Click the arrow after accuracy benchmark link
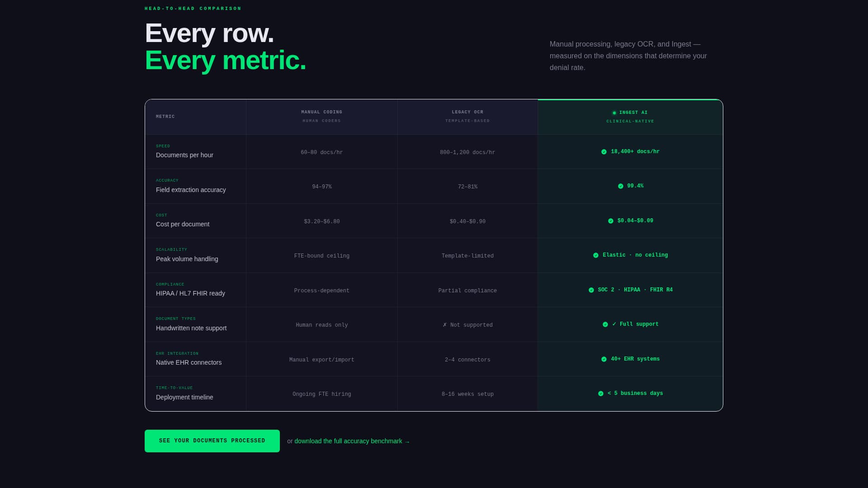The height and width of the screenshot is (488, 868). (x=407, y=442)
